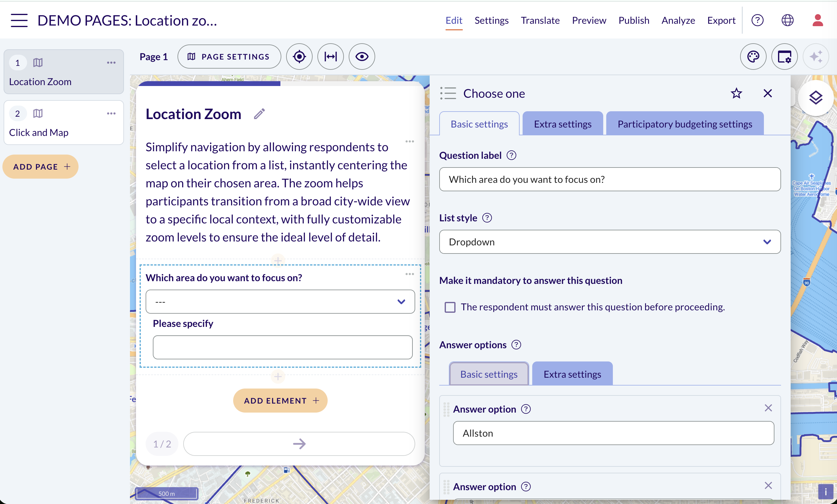This screenshot has height=504, width=837.
Task: Open the theme color palette icon
Action: click(753, 56)
